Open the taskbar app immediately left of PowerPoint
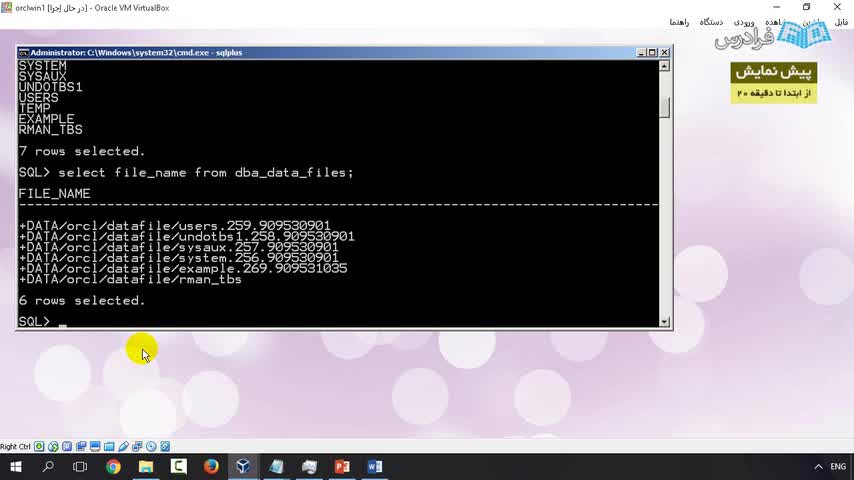Viewport: 854px width, 480px height. click(309, 467)
